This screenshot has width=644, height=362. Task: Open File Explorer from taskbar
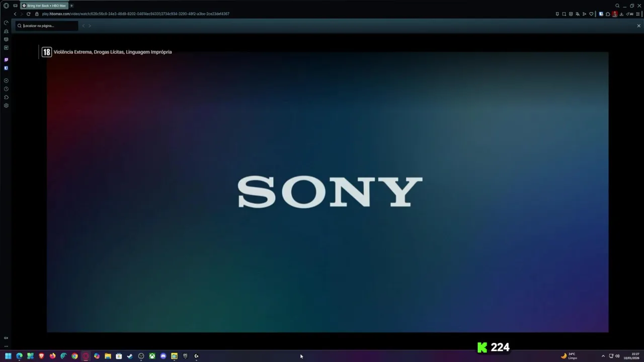[108, 356]
